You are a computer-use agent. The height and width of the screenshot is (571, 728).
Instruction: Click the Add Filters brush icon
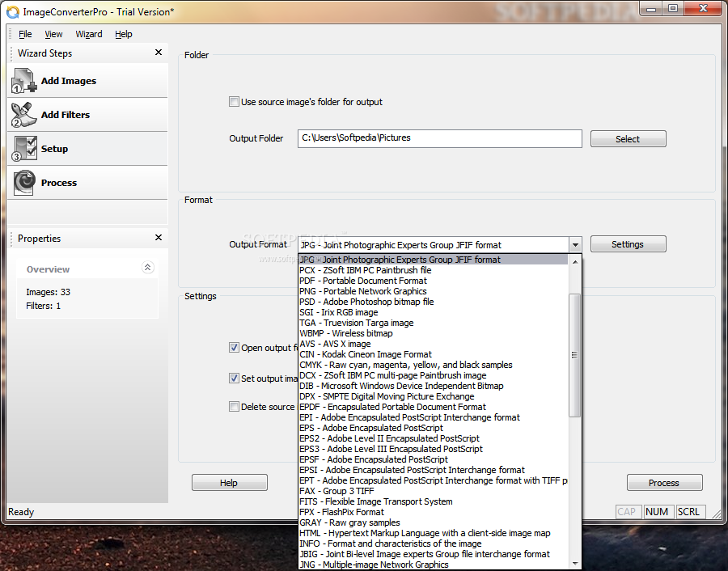[23, 115]
